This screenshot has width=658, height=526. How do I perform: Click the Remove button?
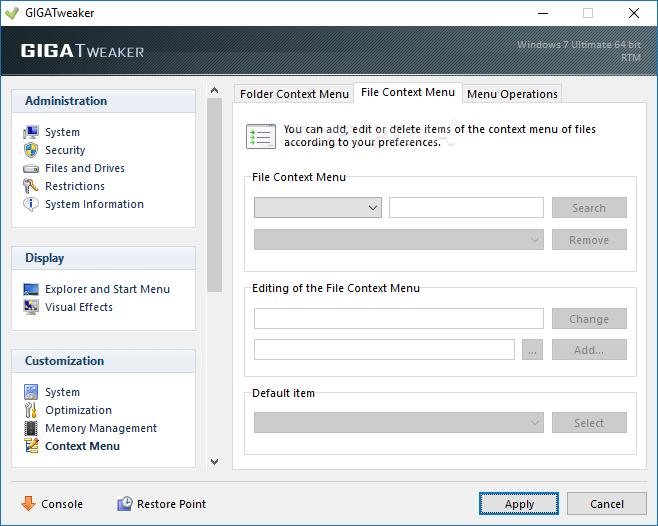pos(589,240)
